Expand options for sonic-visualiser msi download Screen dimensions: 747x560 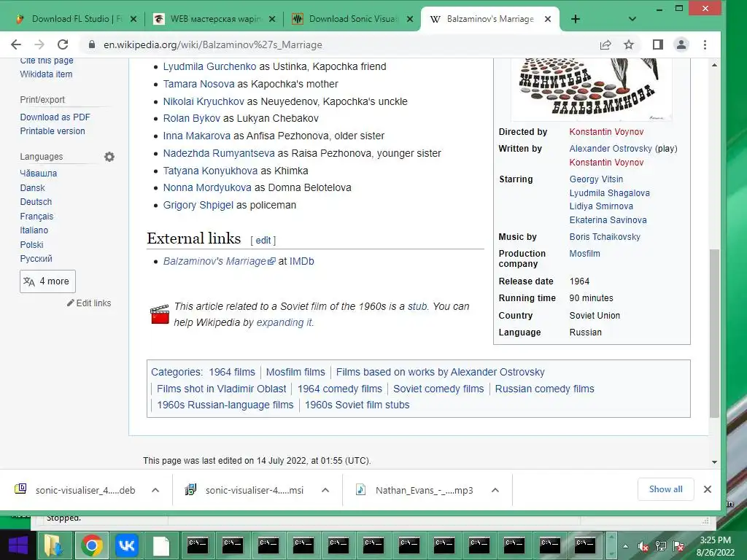point(325,490)
